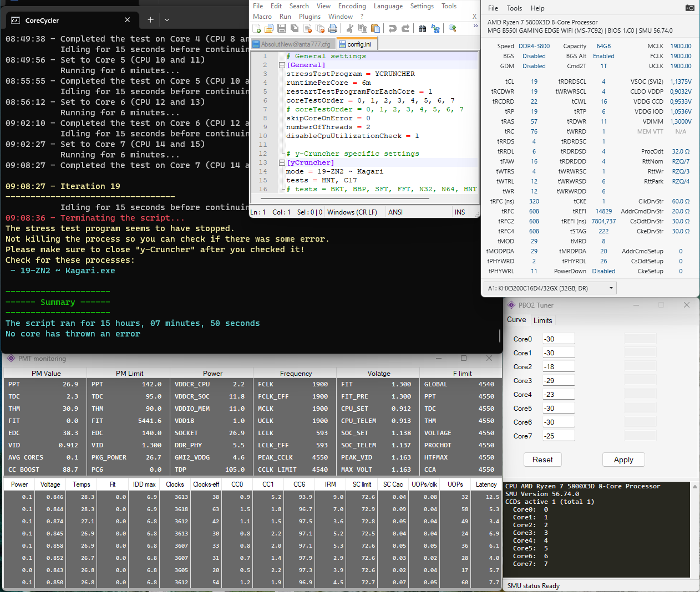Click the Save All icon in Notepad++ toolbar
This screenshot has height=592, width=700.
[295, 28]
